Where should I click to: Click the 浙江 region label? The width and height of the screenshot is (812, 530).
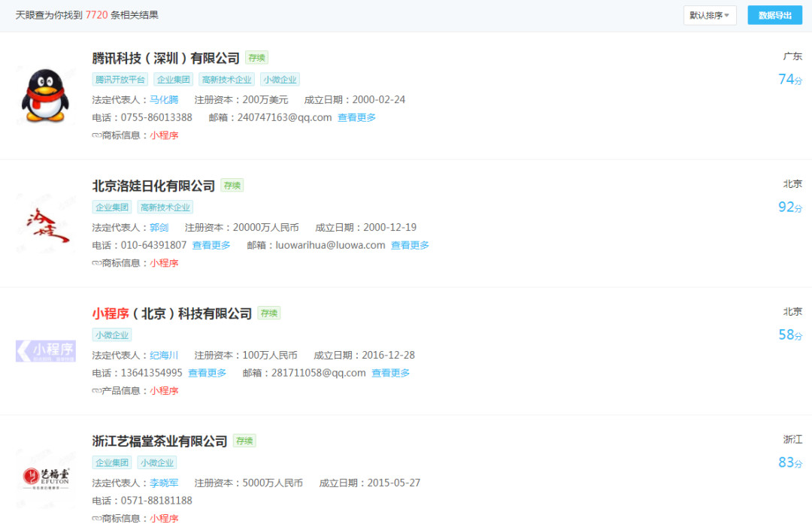793,440
